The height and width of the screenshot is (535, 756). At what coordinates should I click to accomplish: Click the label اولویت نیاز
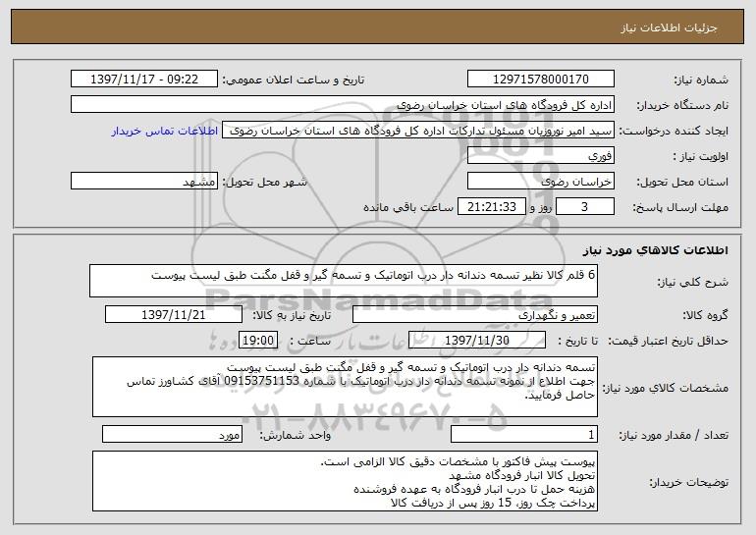pyautogui.click(x=701, y=157)
